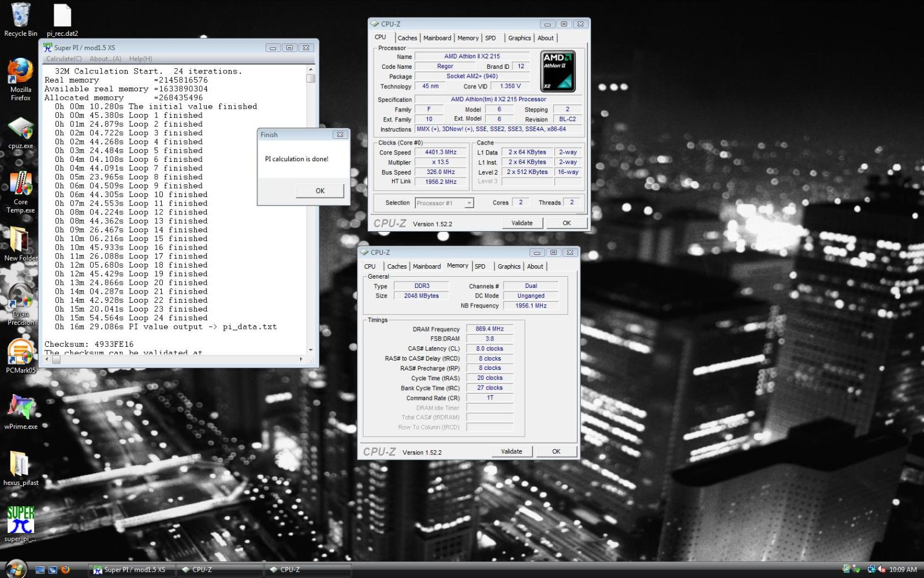Switch to Caches tab in top CPU-Z window
Image resolution: width=924 pixels, height=578 pixels.
point(407,38)
